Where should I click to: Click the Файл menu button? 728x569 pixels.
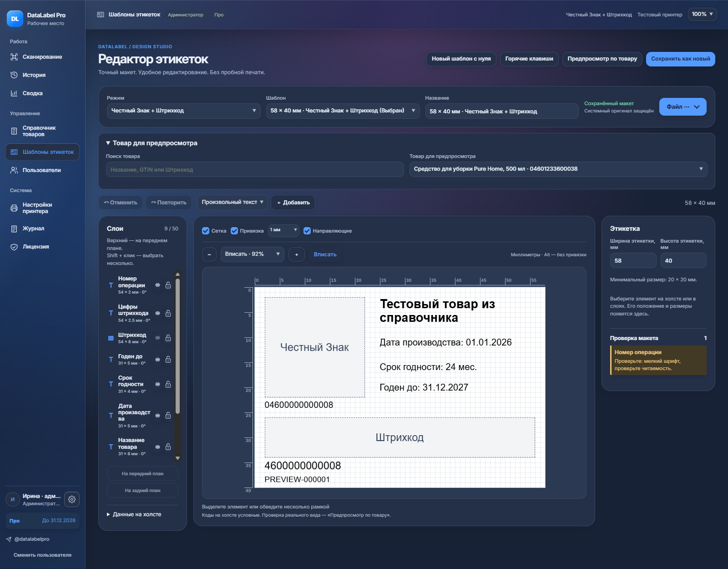coord(682,107)
